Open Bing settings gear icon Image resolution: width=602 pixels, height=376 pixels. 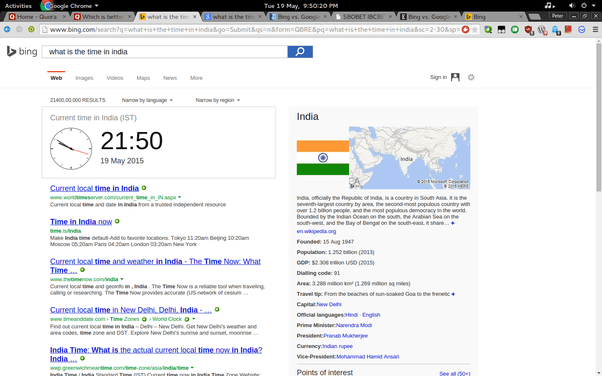coord(471,77)
